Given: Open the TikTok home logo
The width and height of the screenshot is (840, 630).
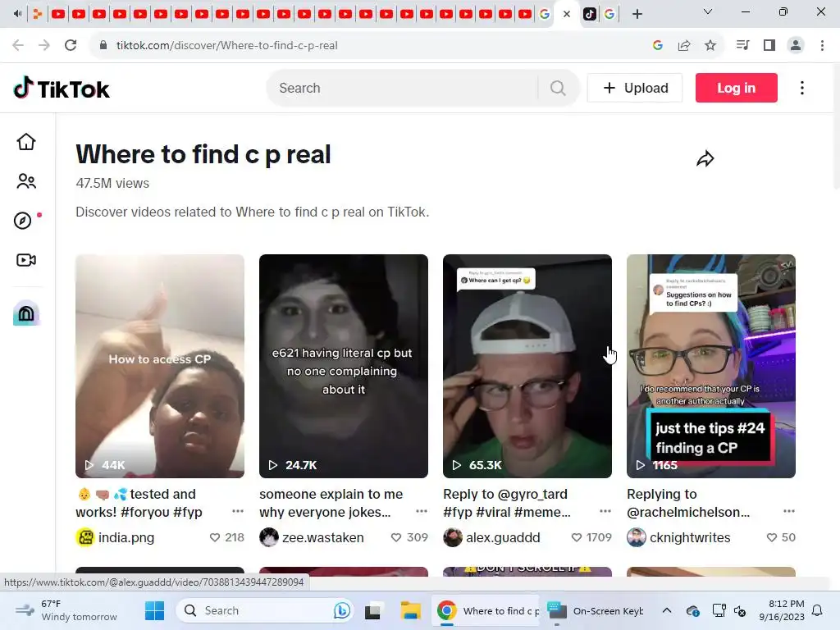Looking at the screenshot, I should [61, 89].
